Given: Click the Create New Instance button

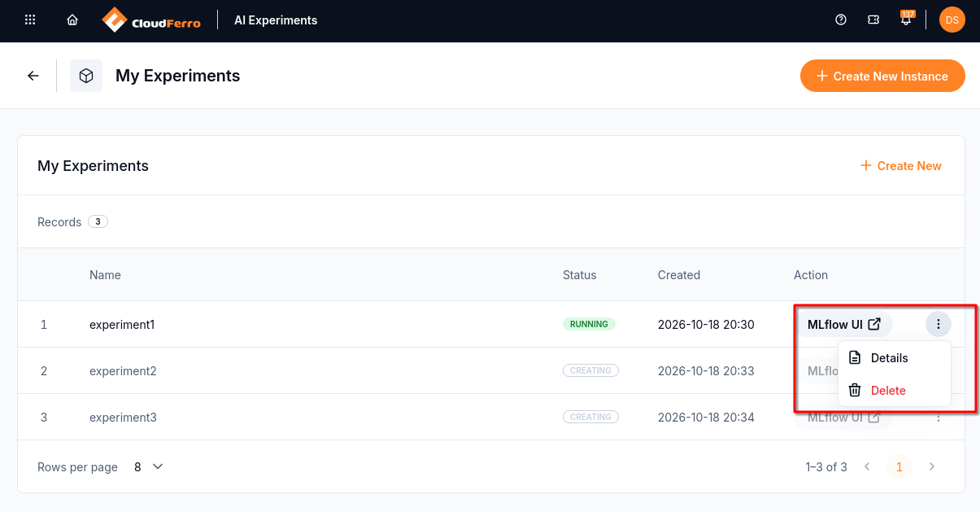Looking at the screenshot, I should coord(882,76).
